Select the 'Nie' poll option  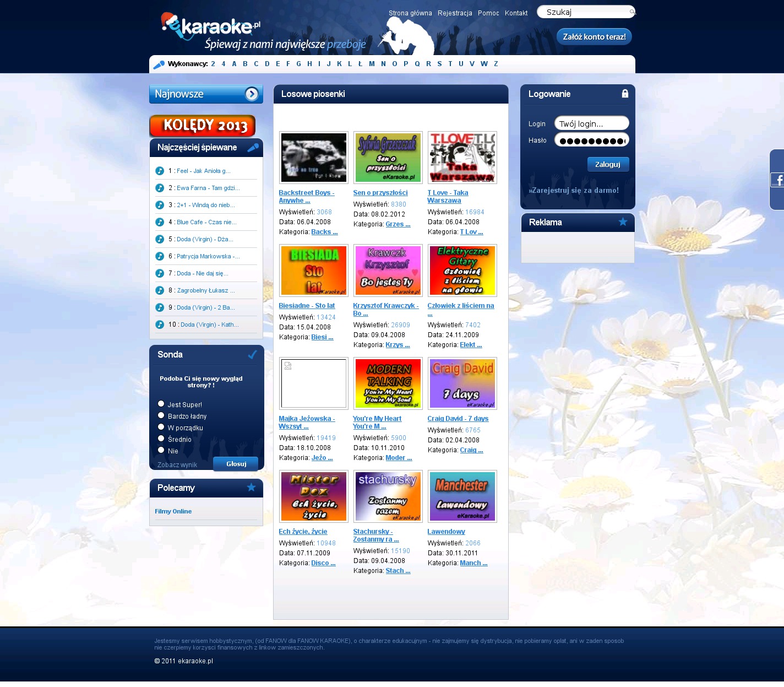point(161,450)
